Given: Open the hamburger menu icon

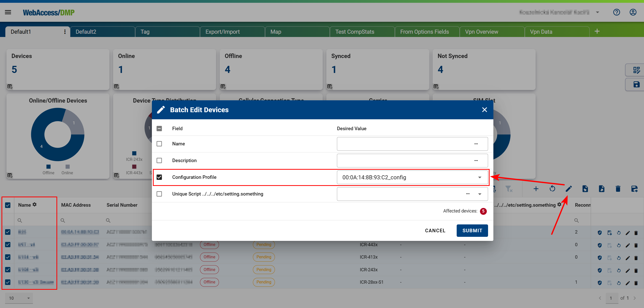Looking at the screenshot, I should click(x=8, y=12).
